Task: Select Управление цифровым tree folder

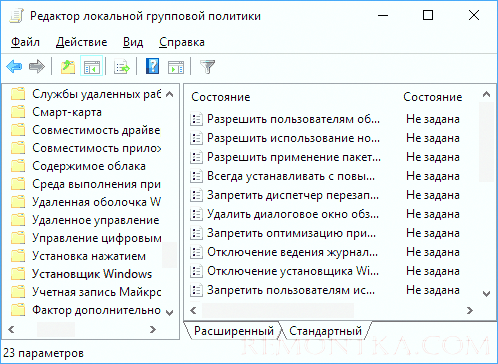Action: point(86,238)
